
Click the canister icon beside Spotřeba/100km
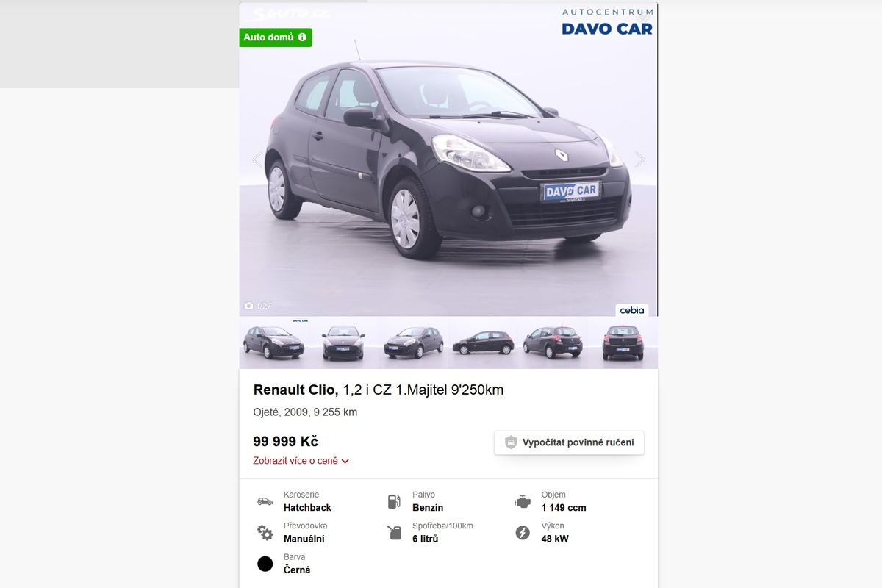point(395,533)
